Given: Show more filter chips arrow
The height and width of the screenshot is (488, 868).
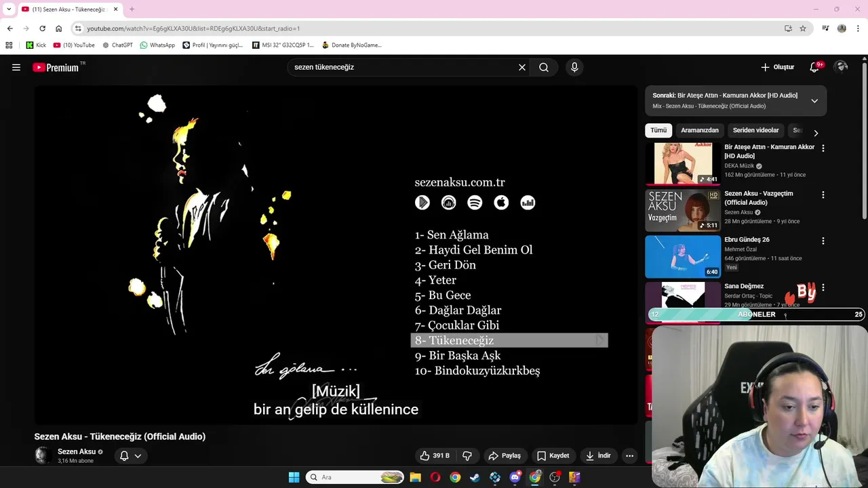Looking at the screenshot, I should coord(816,133).
